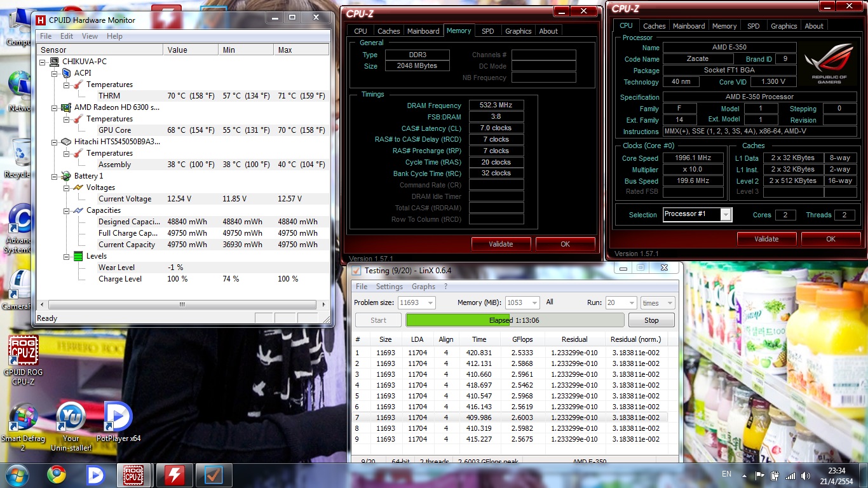Screen dimensions: 868x488
Task: Open the Action Center flag in the tray
Action: 759,475
